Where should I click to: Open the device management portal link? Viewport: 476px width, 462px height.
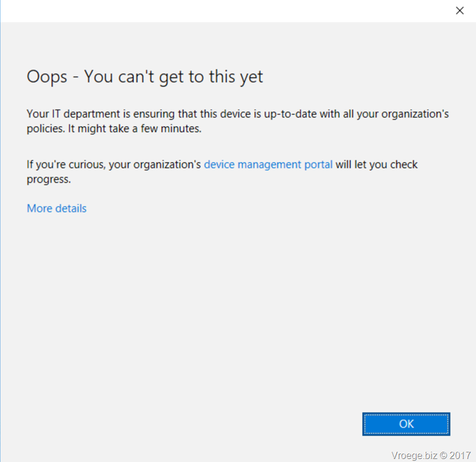[268, 164]
